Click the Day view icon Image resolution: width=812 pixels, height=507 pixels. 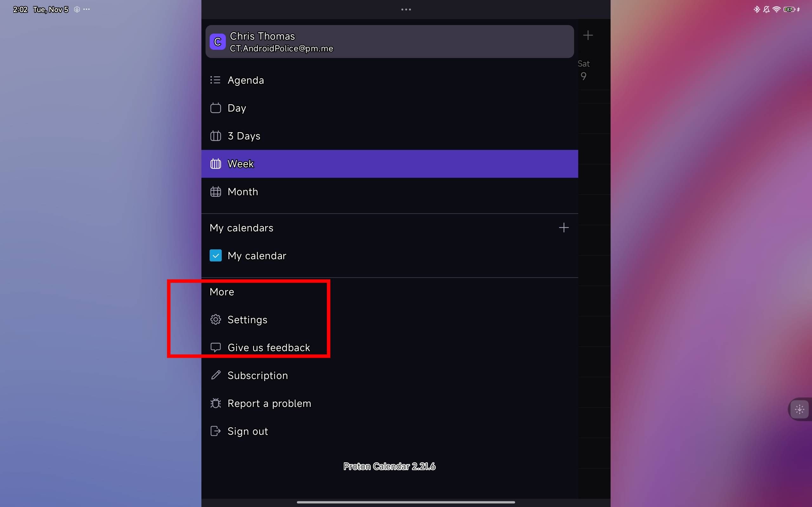216,107
